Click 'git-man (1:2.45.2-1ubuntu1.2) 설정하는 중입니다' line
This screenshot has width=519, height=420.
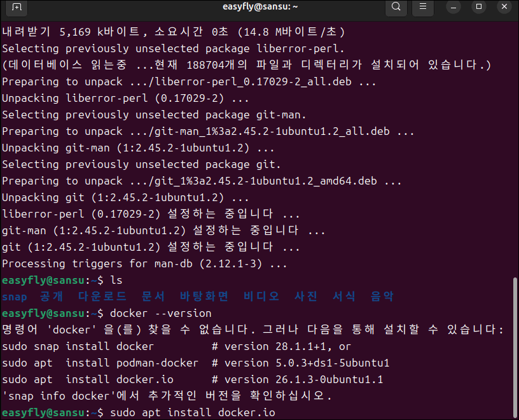[163, 230]
